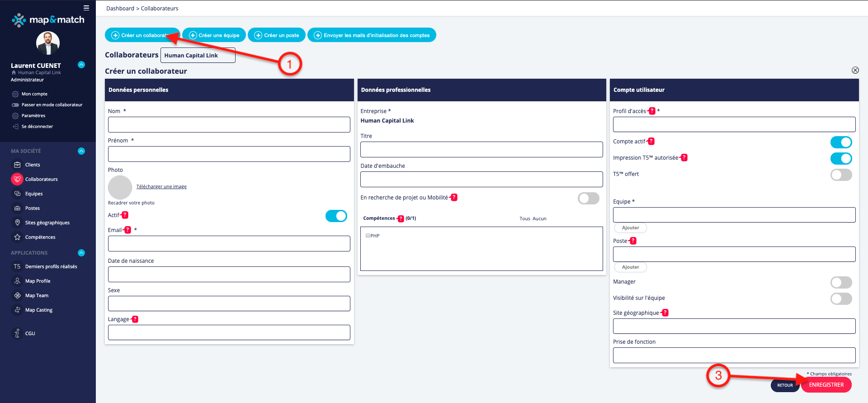The height and width of the screenshot is (403, 868).
Task: Click Créer un collaborateur button
Action: (x=142, y=35)
